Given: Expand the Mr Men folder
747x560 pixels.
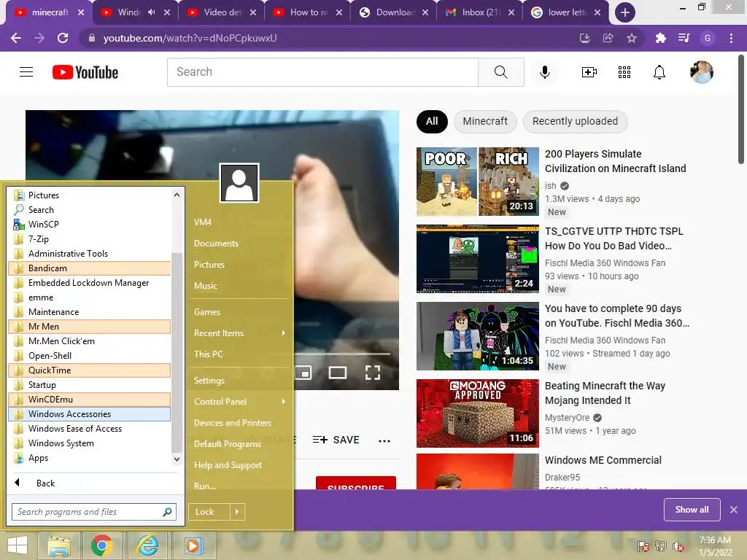Looking at the screenshot, I should pos(90,326).
